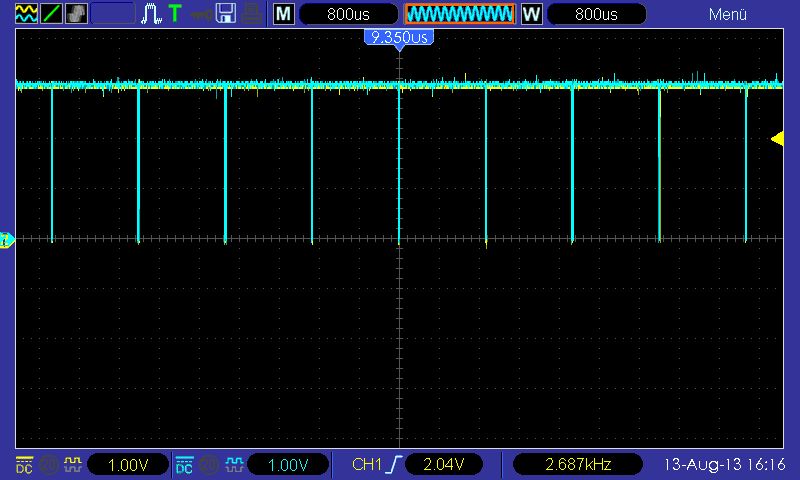Click the yellow trigger level arrow marker
This screenshot has width=800, height=480.
pyautogui.click(x=777, y=139)
